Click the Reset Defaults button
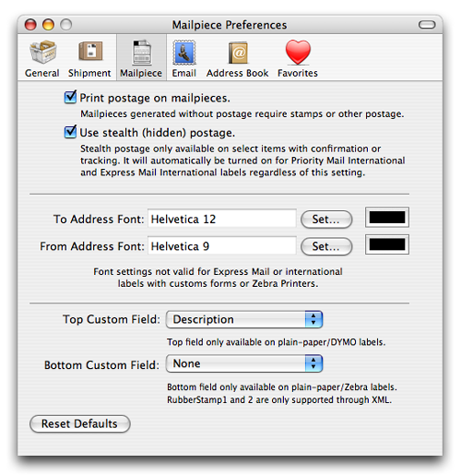This screenshot has height=476, width=461. click(x=80, y=423)
